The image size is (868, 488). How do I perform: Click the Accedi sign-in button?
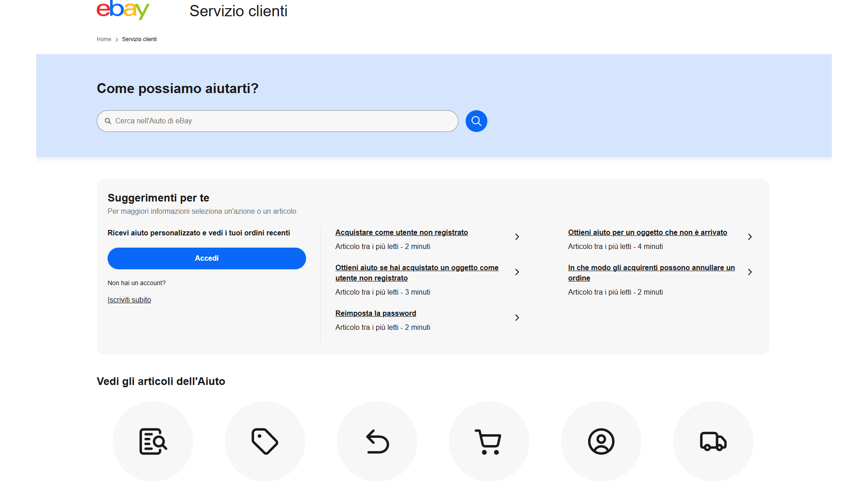click(x=207, y=258)
